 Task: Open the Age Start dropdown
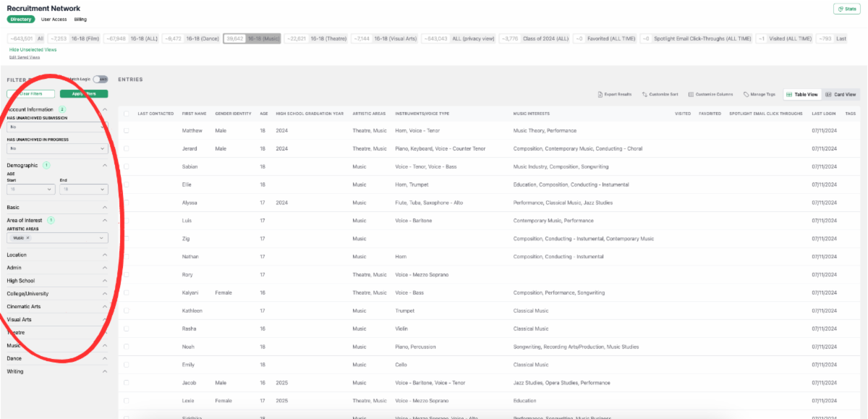click(x=30, y=190)
